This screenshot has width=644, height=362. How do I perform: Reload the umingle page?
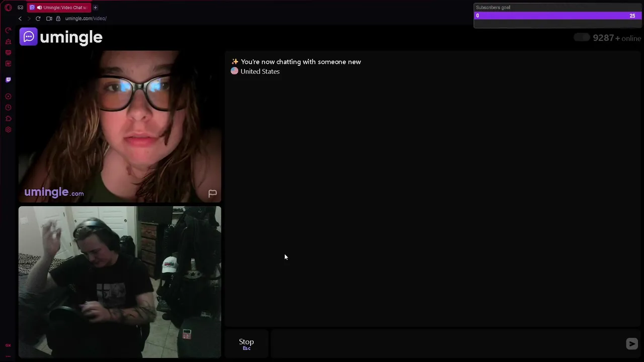point(38,19)
